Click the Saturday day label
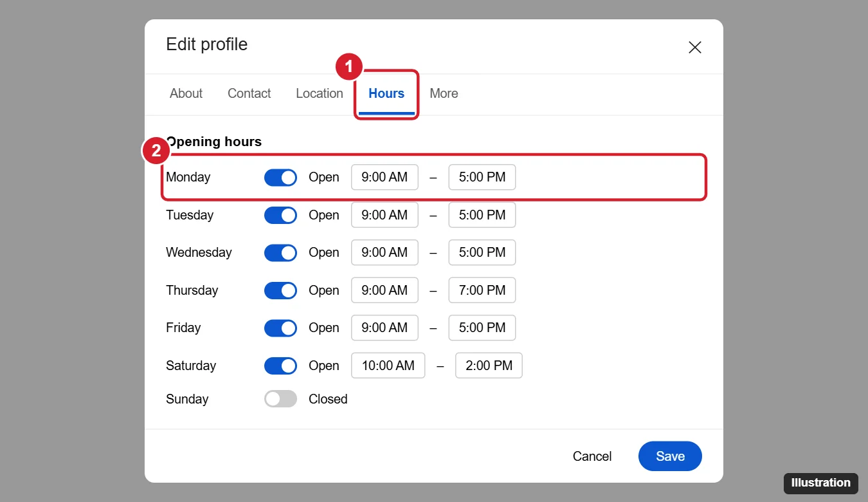 tap(191, 366)
